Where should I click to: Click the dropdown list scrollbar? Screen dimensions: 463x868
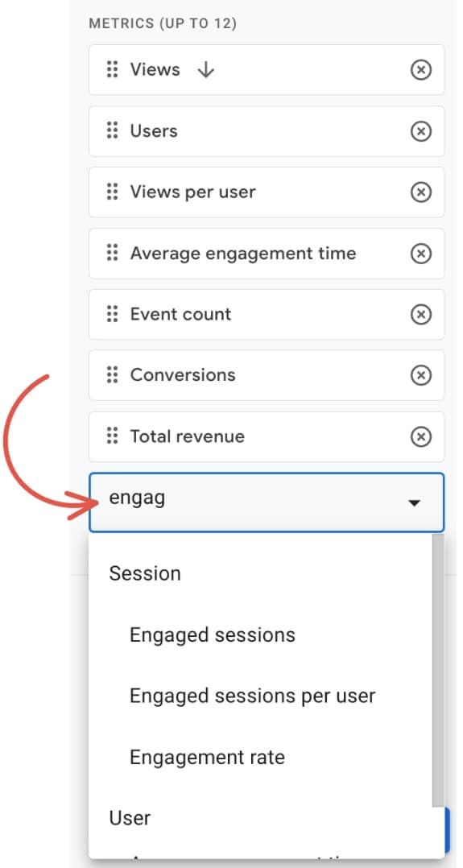pos(438,670)
